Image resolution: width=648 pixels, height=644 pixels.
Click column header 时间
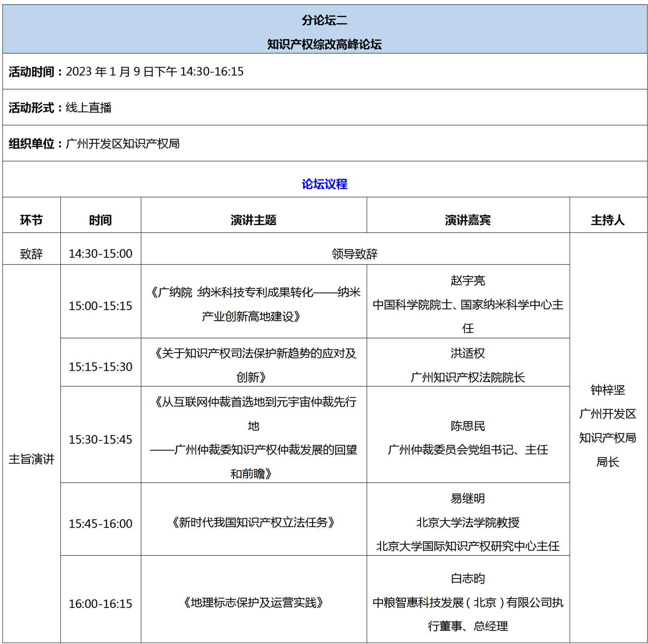point(100,220)
